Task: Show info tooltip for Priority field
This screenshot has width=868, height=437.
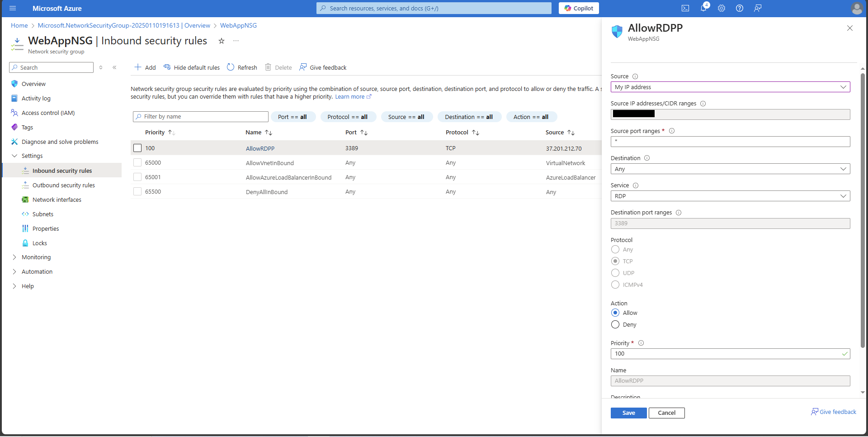Action: [641, 343]
